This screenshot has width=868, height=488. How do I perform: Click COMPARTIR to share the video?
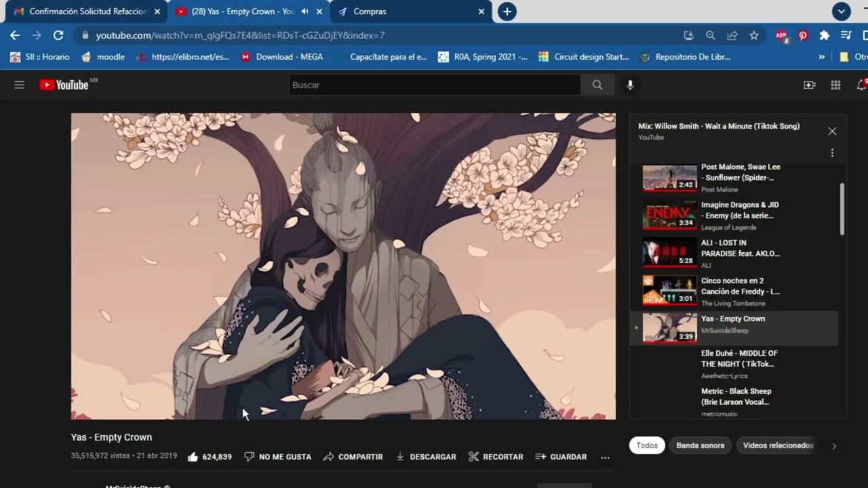click(x=353, y=457)
